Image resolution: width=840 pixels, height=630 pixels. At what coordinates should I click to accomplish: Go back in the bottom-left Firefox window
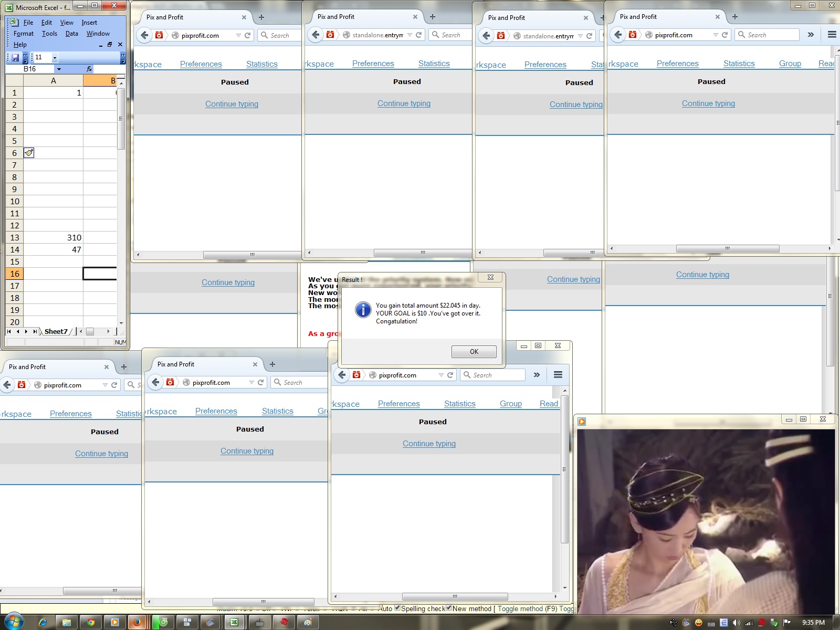[7, 385]
